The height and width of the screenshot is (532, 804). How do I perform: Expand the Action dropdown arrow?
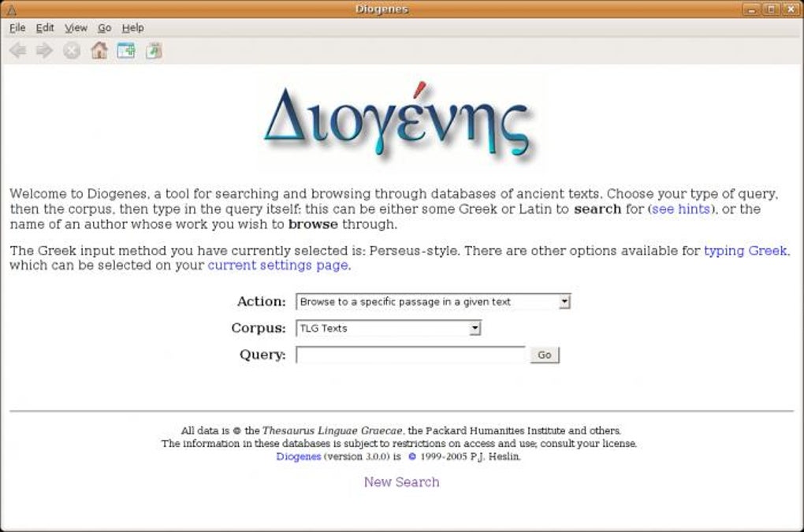(x=564, y=301)
